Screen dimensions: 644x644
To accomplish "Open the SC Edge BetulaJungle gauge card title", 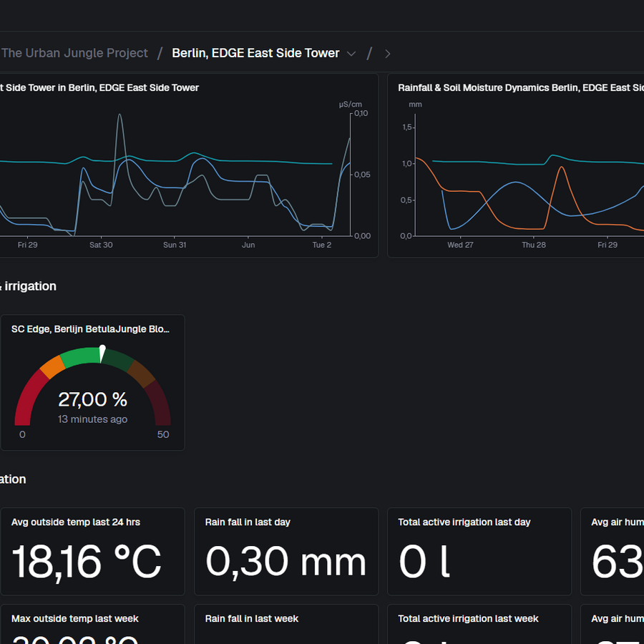I will pos(90,329).
